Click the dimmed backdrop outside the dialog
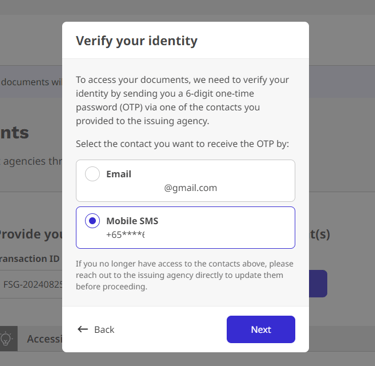375x366 pixels. 343,133
